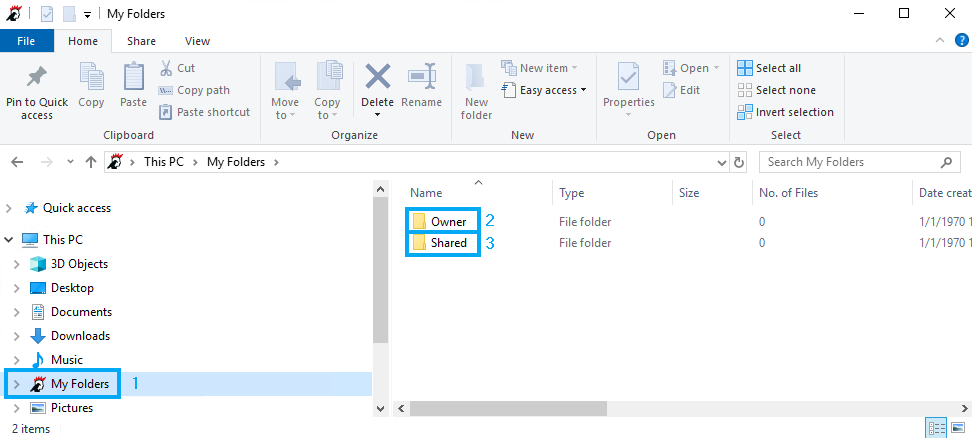The width and height of the screenshot is (972, 438).
Task: Click the Copy icon in Clipboard group
Action: (x=91, y=77)
